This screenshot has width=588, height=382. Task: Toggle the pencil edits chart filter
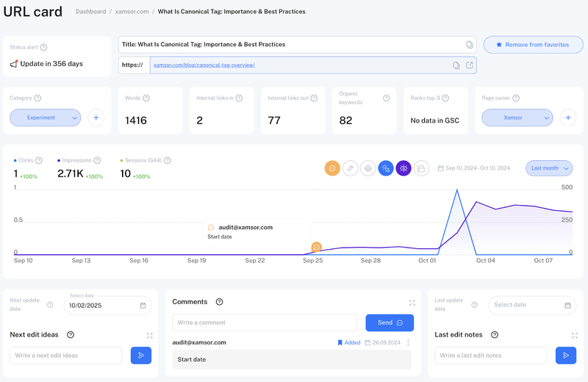(x=351, y=168)
